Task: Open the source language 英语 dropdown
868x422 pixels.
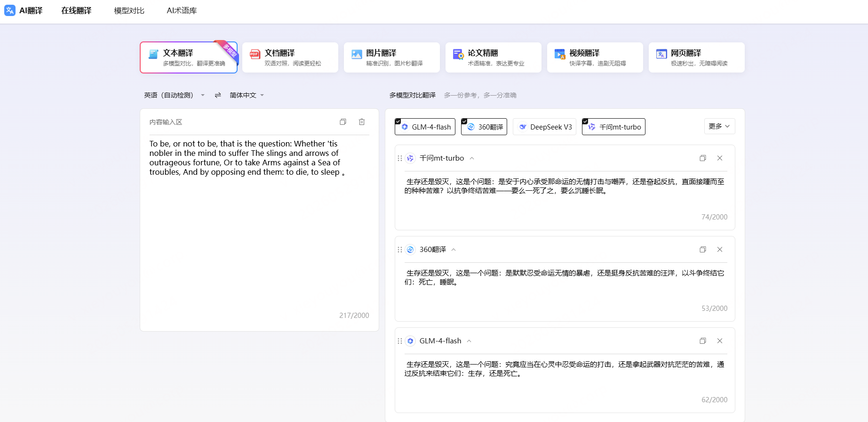Action: pos(175,95)
